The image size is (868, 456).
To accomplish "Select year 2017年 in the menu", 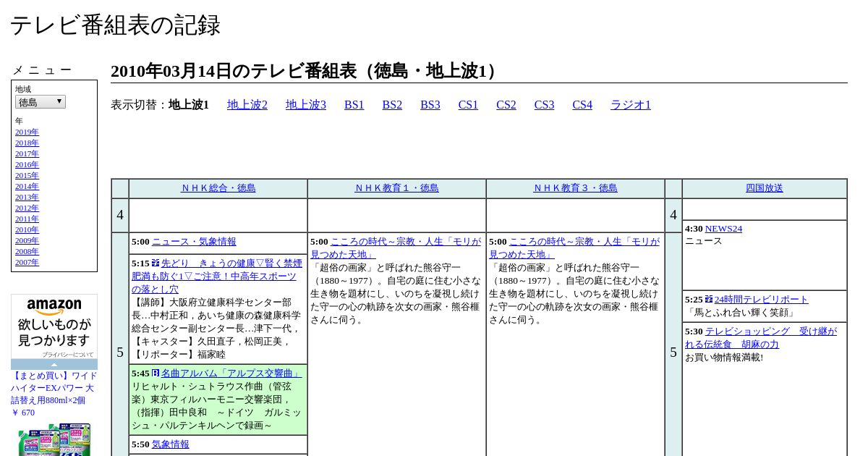I will pos(27,154).
